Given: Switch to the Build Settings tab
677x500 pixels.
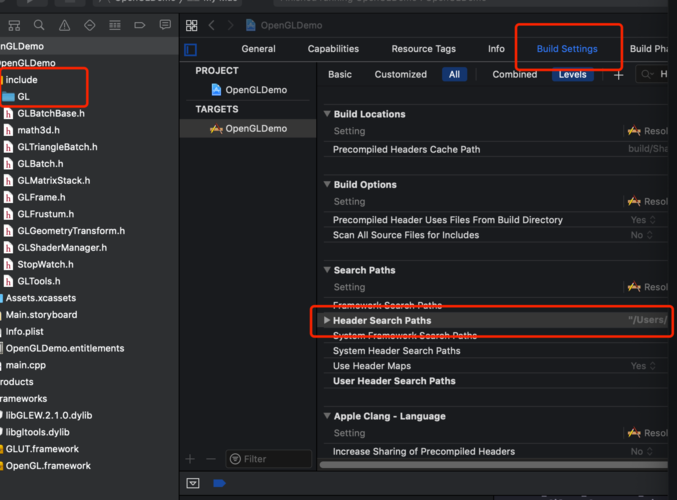Looking at the screenshot, I should [x=567, y=49].
